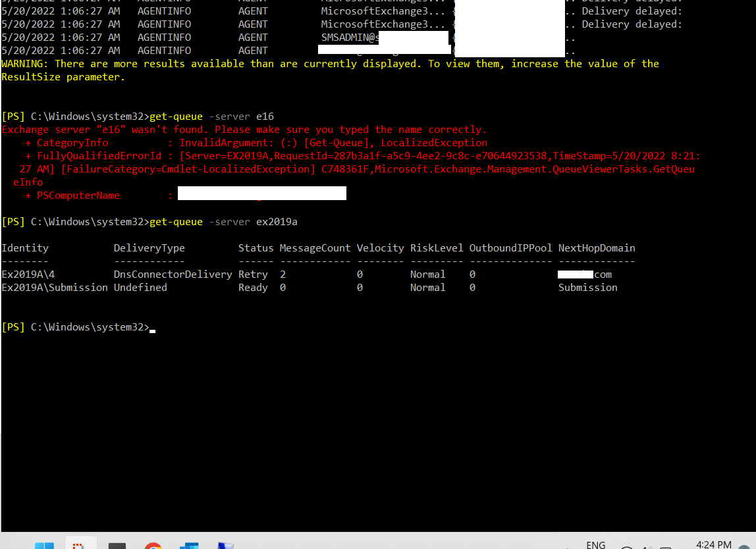The image size is (756, 549).
Task: Open the Windows Start menu
Action: tap(44, 546)
